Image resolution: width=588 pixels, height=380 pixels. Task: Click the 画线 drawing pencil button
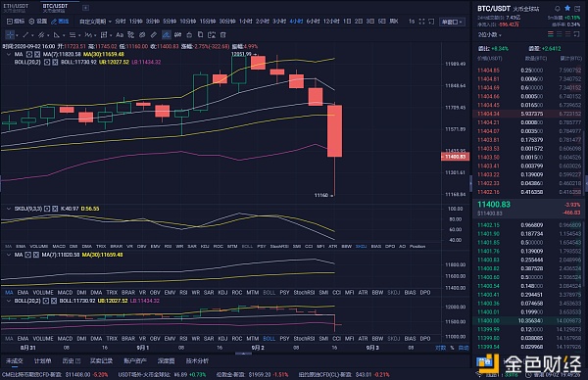point(60,22)
